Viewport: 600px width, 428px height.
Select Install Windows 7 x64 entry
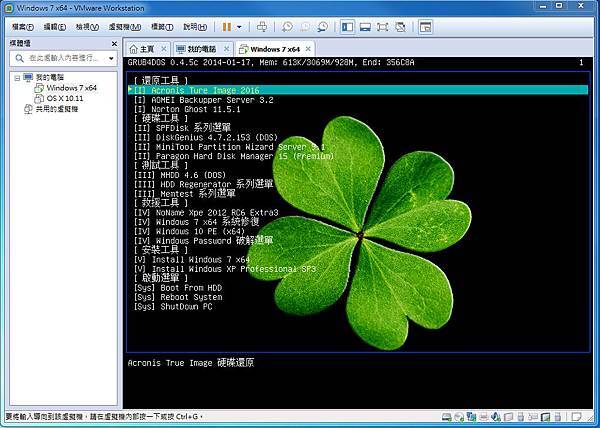click(x=192, y=260)
